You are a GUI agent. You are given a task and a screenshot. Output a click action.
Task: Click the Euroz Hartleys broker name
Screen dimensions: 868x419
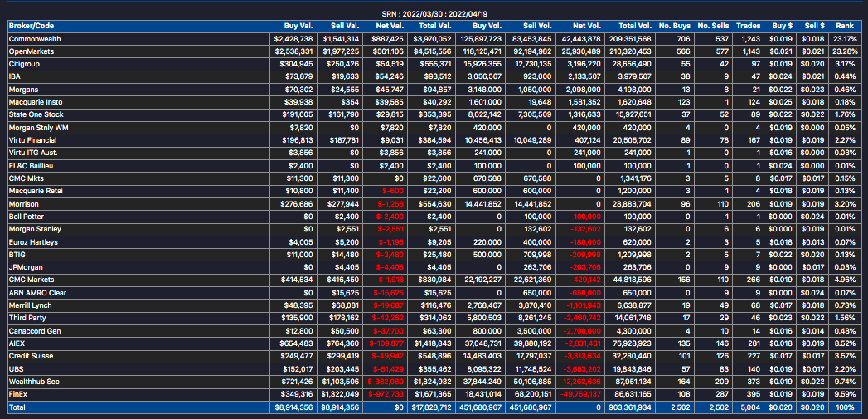(33, 242)
